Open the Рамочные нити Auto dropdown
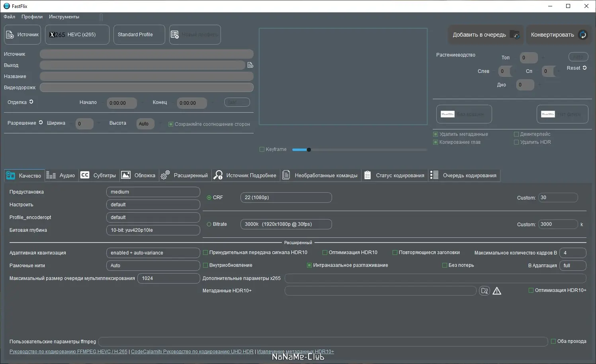 pyautogui.click(x=153, y=266)
